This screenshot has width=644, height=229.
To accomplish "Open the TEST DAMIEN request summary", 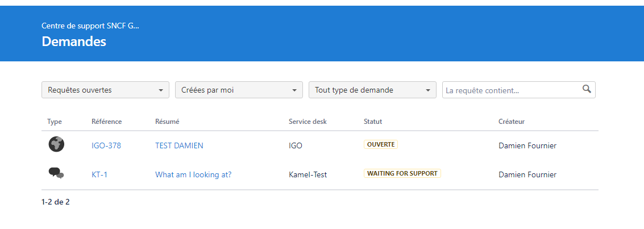I will click(179, 145).
